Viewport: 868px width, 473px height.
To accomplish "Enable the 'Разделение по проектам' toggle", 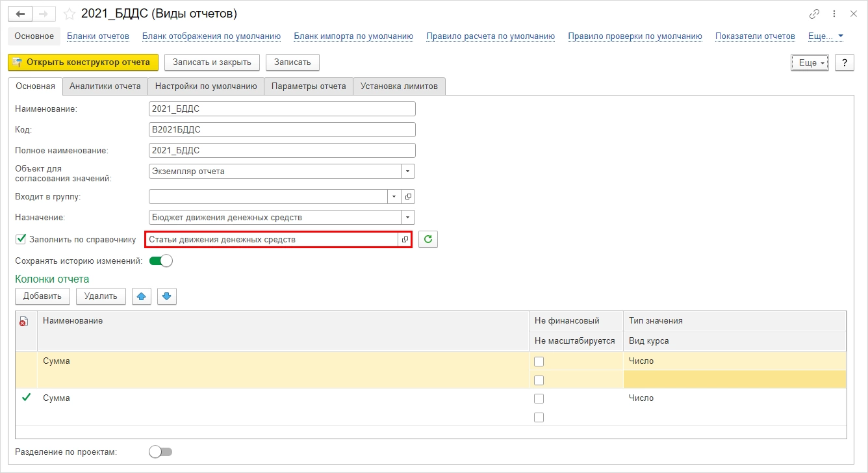I will pyautogui.click(x=160, y=452).
